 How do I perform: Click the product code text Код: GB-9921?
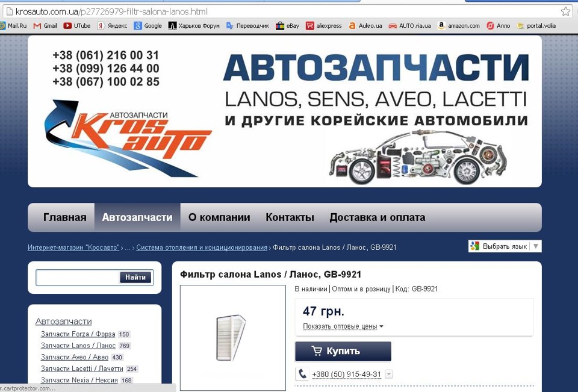pyautogui.click(x=417, y=289)
